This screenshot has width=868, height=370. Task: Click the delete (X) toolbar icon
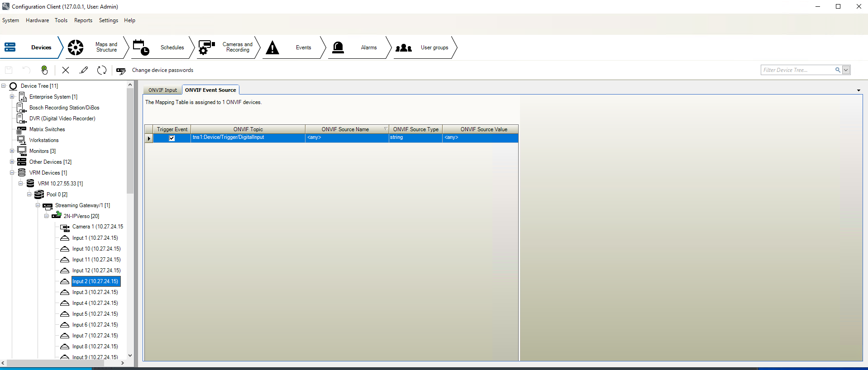(66, 70)
